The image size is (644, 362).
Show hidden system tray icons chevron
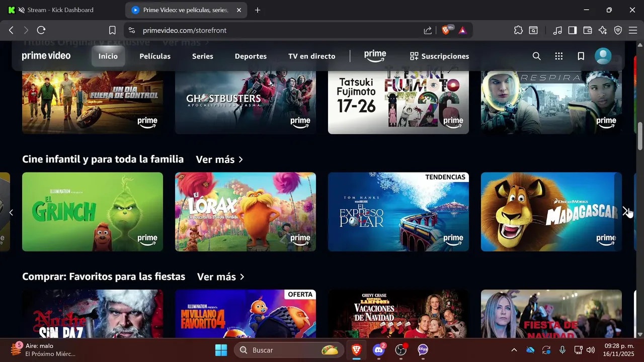(514, 350)
